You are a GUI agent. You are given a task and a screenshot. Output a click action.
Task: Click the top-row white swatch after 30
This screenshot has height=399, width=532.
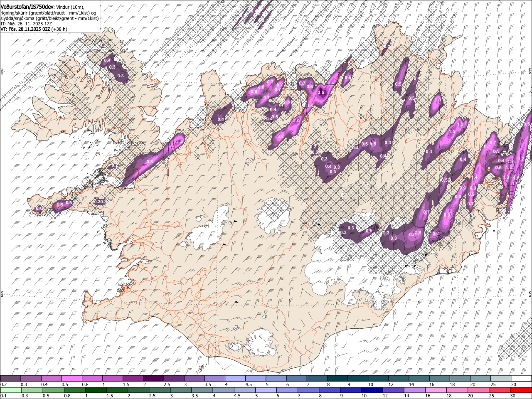coord(521,378)
